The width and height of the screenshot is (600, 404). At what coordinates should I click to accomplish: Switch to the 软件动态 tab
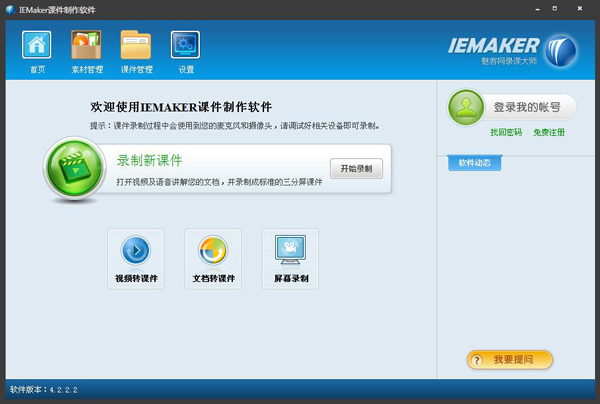(x=474, y=163)
